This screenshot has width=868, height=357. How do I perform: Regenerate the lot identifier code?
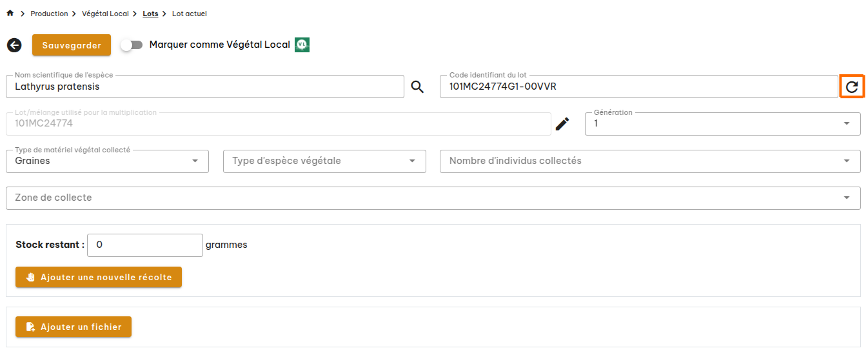(x=852, y=87)
